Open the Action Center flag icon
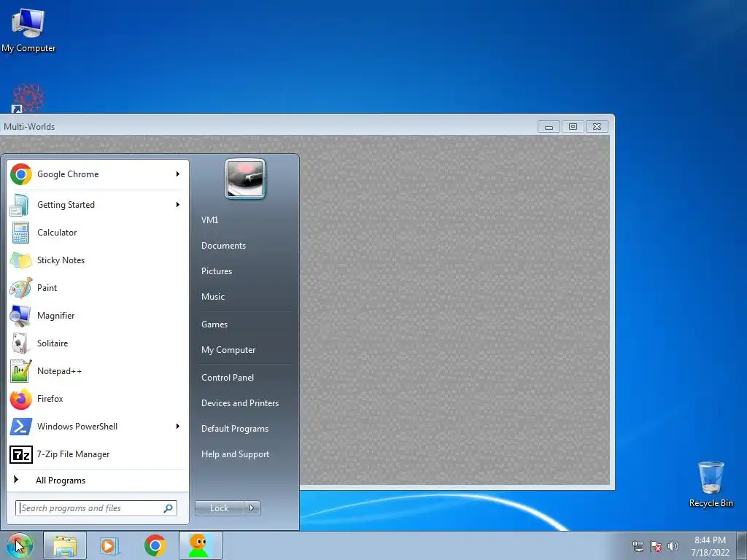The height and width of the screenshot is (560, 747). 656,546
